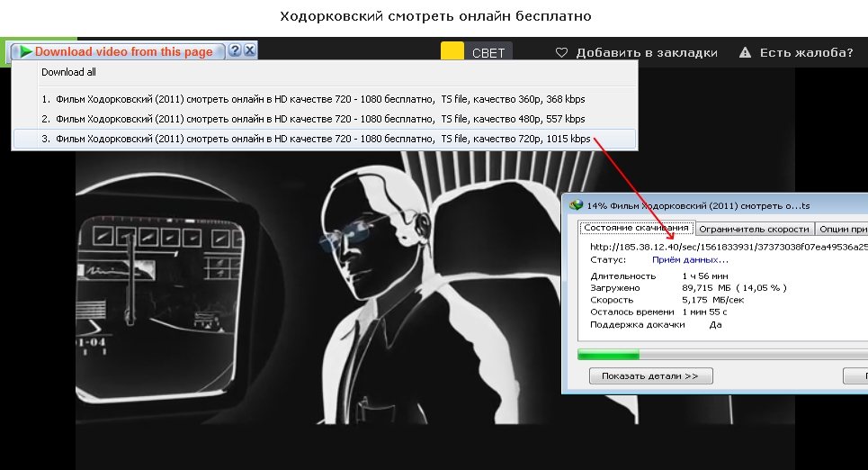Screen dimensions: 868x470
Task: Toggle the yellow СВЕТ light switch
Action: click(452, 51)
